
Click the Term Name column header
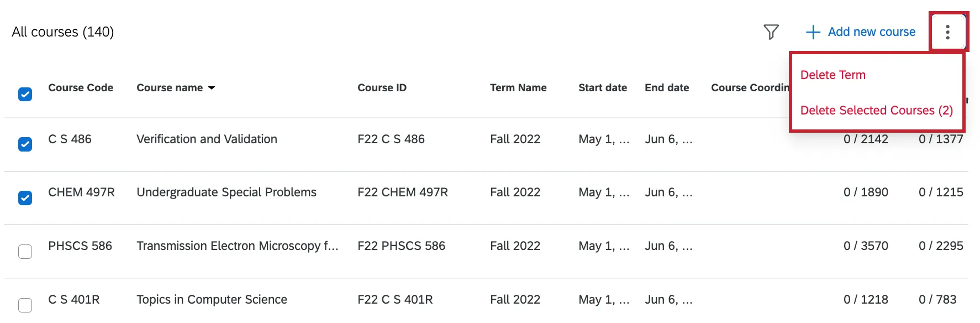pos(518,87)
